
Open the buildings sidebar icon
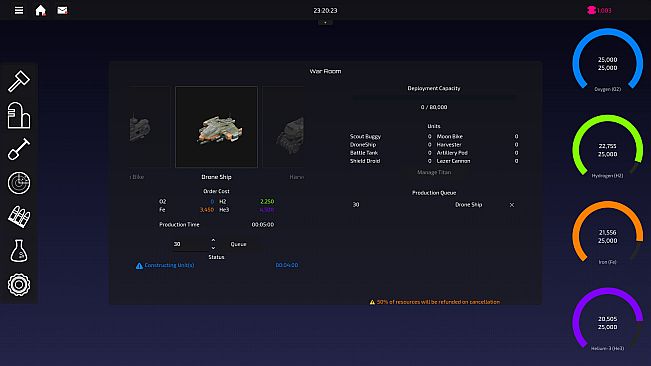pyautogui.click(x=19, y=115)
